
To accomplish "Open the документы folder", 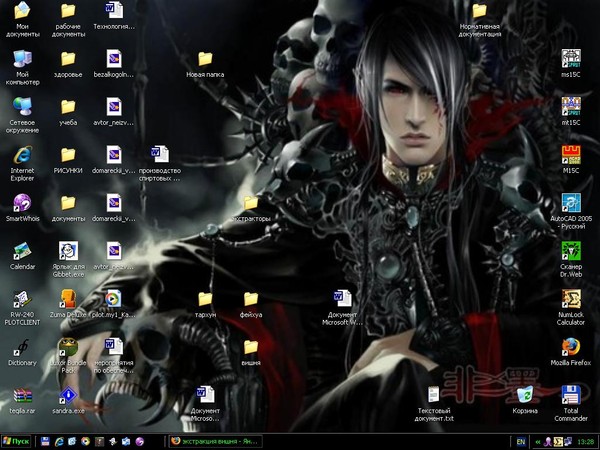I will coord(68,208).
